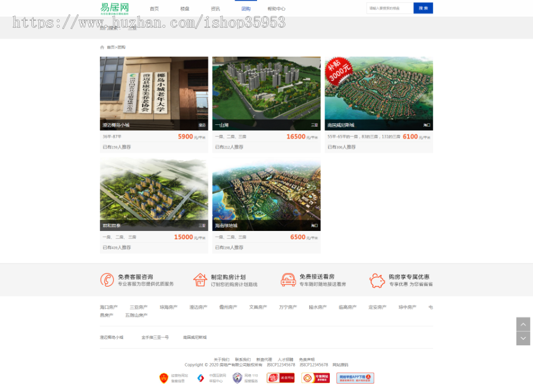Click the 金手指三亚一号 link

[x=155, y=337]
